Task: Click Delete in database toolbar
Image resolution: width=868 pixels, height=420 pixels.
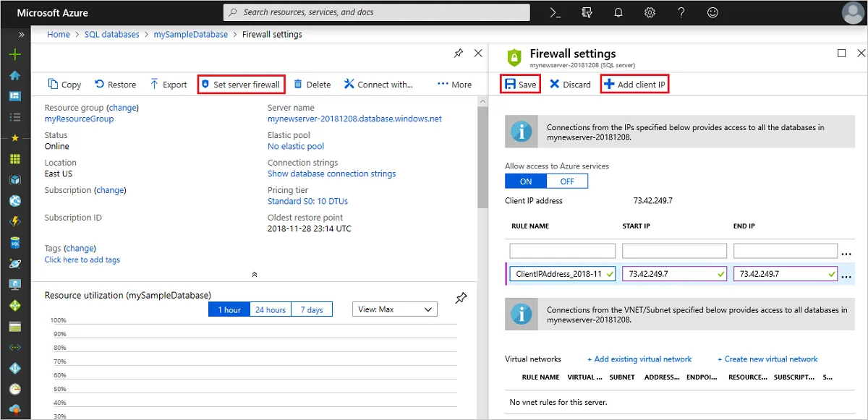Action: tap(312, 85)
